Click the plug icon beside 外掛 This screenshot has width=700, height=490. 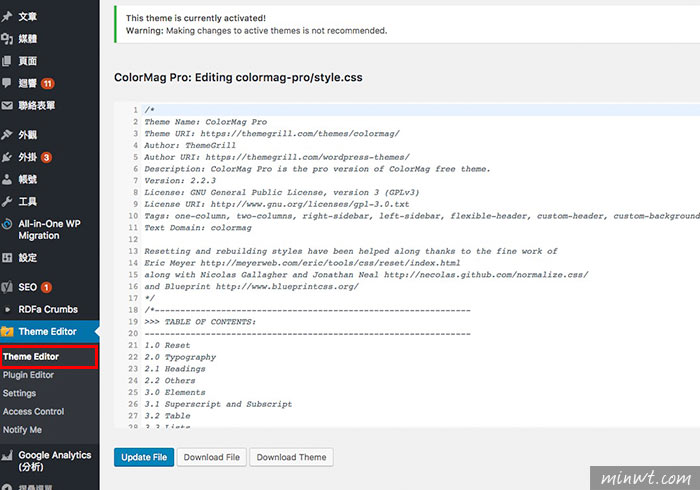point(7,157)
